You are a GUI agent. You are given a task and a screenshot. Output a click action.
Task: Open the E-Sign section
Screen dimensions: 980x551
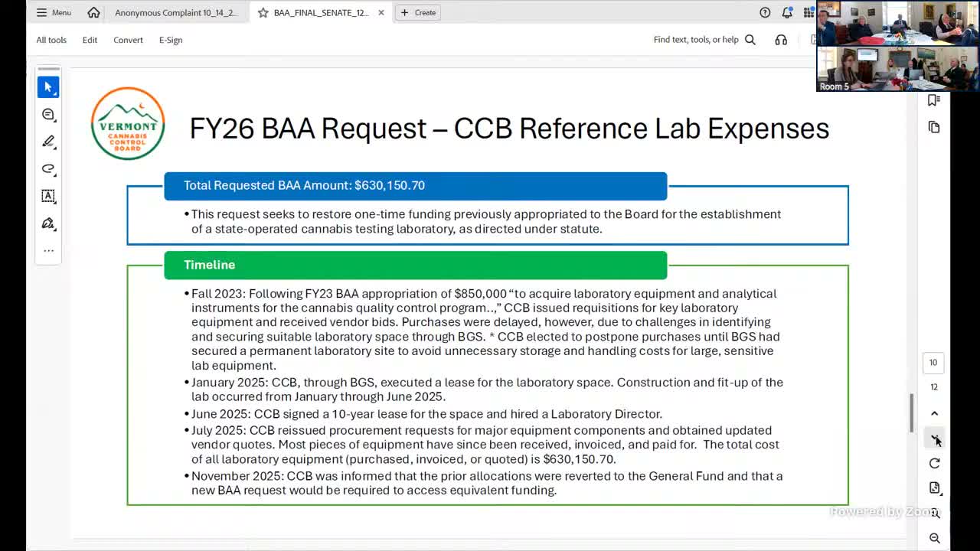pyautogui.click(x=171, y=40)
